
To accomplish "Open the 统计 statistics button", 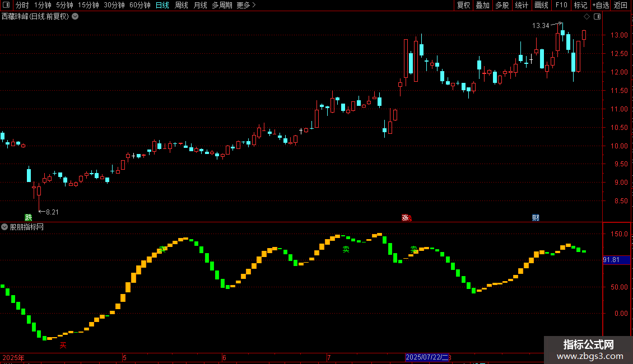I will [x=522, y=5].
